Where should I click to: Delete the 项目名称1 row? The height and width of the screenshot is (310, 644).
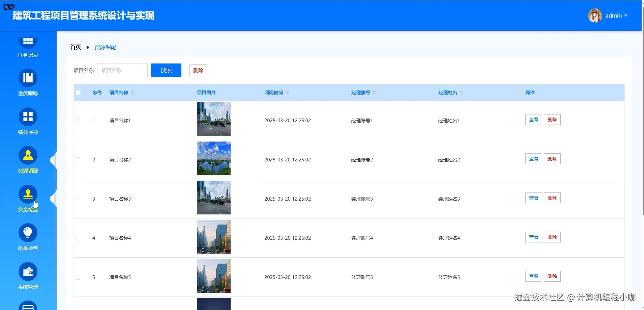click(552, 120)
